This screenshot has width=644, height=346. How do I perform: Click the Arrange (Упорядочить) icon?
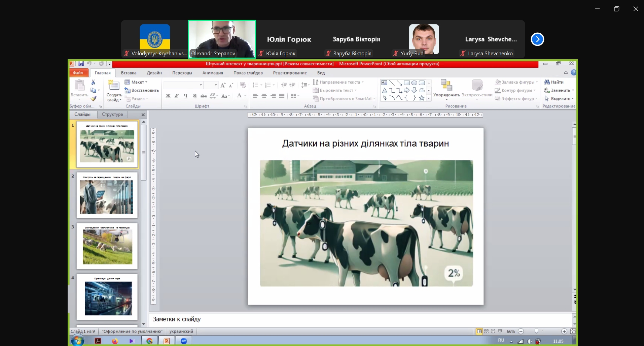[446, 86]
